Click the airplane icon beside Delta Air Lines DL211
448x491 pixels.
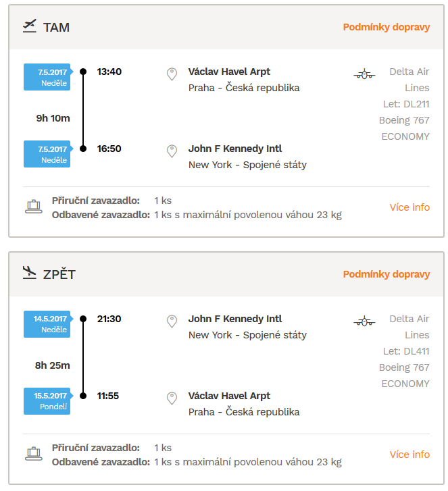pos(364,74)
